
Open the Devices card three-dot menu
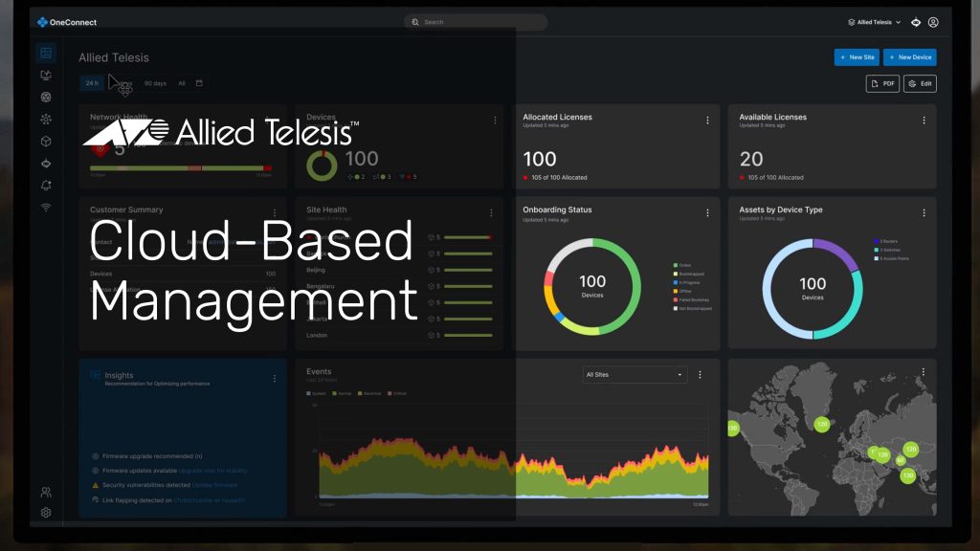point(495,121)
